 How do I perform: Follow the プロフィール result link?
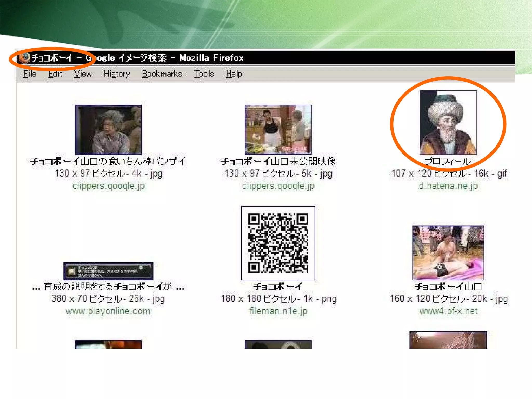(x=448, y=162)
